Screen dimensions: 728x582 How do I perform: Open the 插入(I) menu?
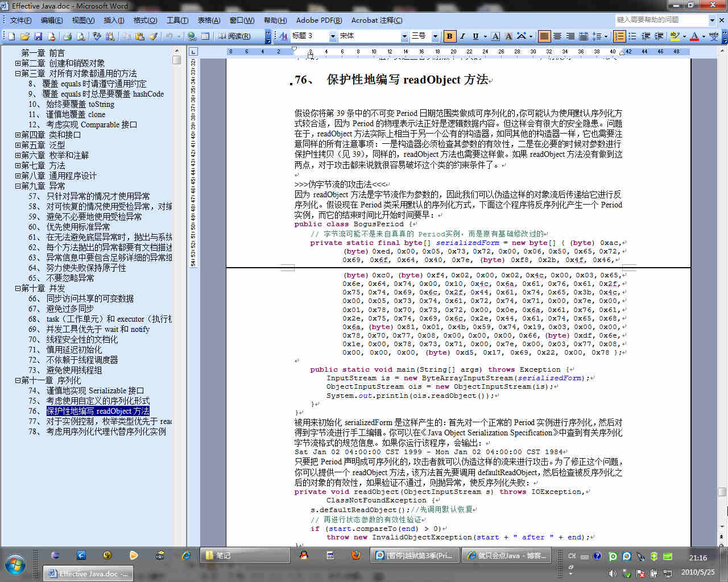tap(114, 20)
